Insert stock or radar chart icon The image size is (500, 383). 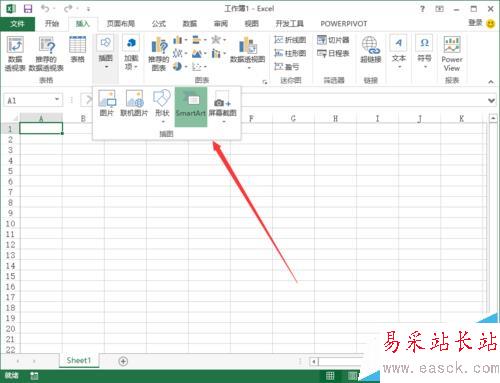click(x=216, y=40)
